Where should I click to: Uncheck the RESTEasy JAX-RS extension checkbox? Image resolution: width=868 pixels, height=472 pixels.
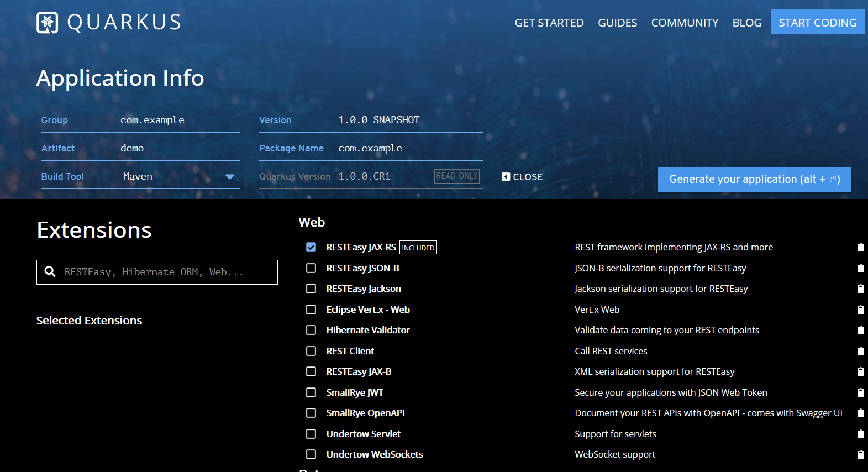pos(311,247)
